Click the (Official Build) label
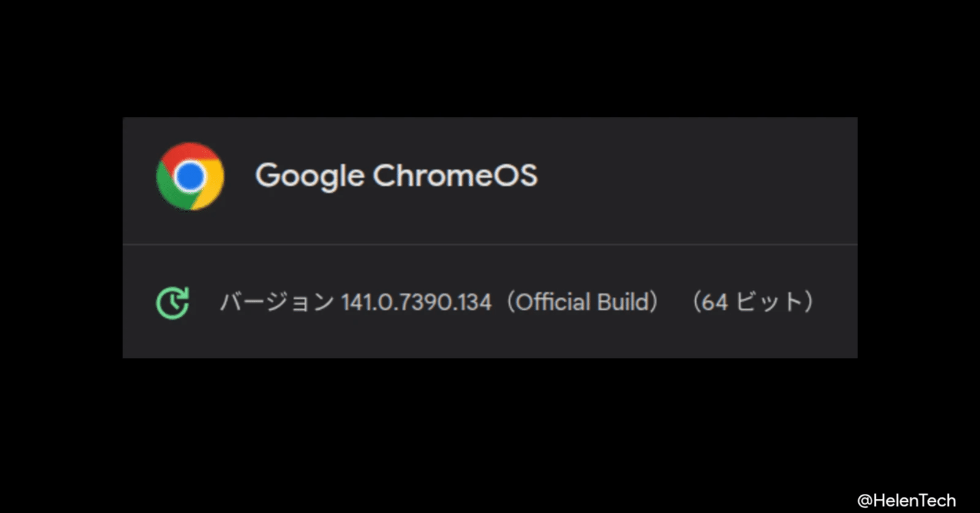The width and height of the screenshot is (980, 513). pos(582,302)
